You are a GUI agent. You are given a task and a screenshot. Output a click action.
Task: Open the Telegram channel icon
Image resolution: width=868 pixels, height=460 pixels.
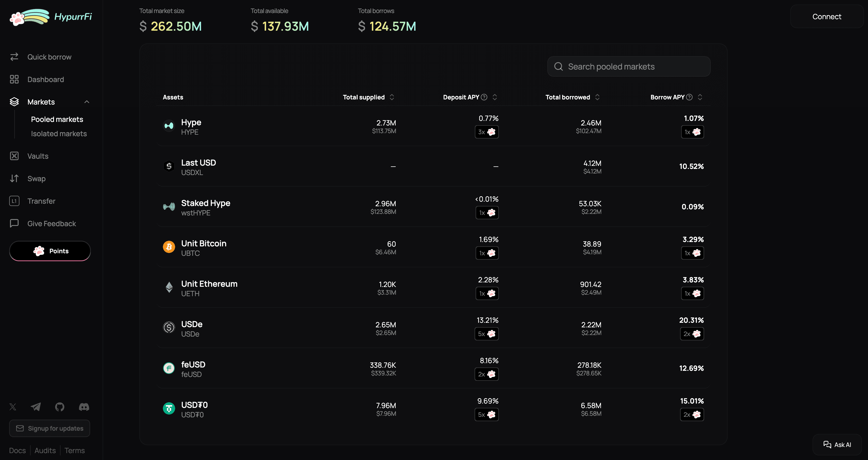pyautogui.click(x=36, y=407)
